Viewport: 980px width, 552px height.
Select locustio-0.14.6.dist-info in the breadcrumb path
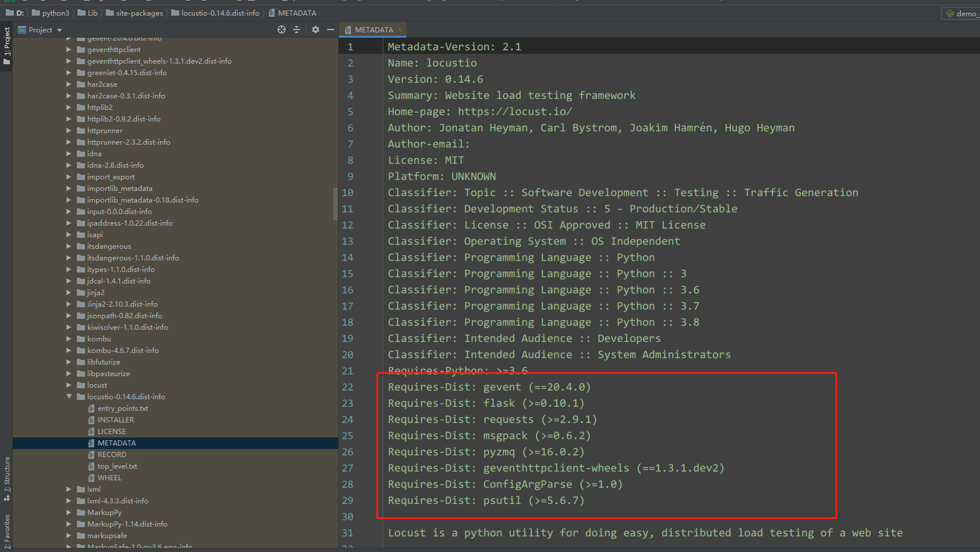216,13
